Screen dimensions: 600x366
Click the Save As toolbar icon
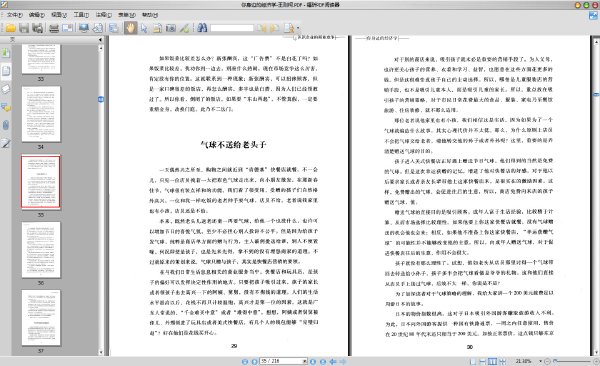tap(38, 28)
